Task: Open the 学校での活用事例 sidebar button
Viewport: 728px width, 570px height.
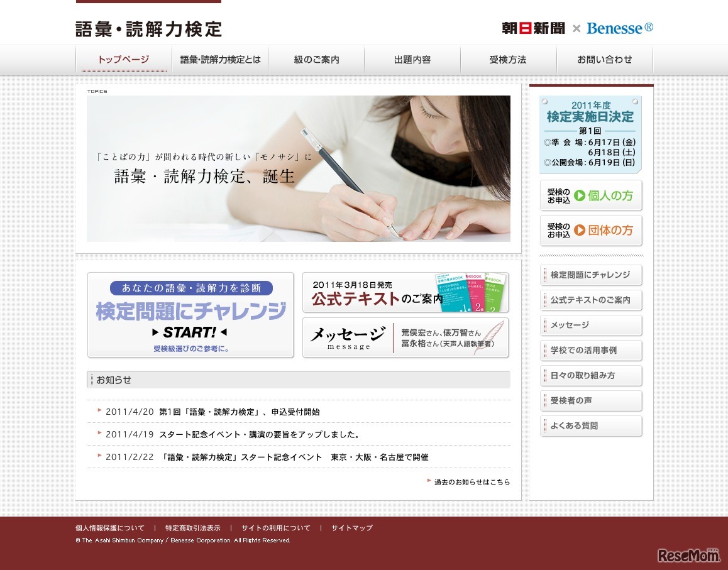Action: point(591,351)
